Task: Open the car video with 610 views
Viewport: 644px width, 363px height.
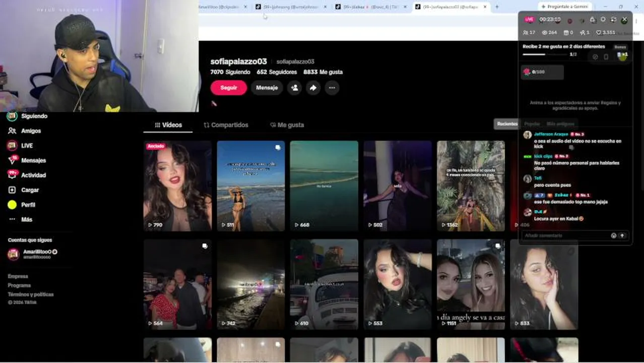Action: 324,284
